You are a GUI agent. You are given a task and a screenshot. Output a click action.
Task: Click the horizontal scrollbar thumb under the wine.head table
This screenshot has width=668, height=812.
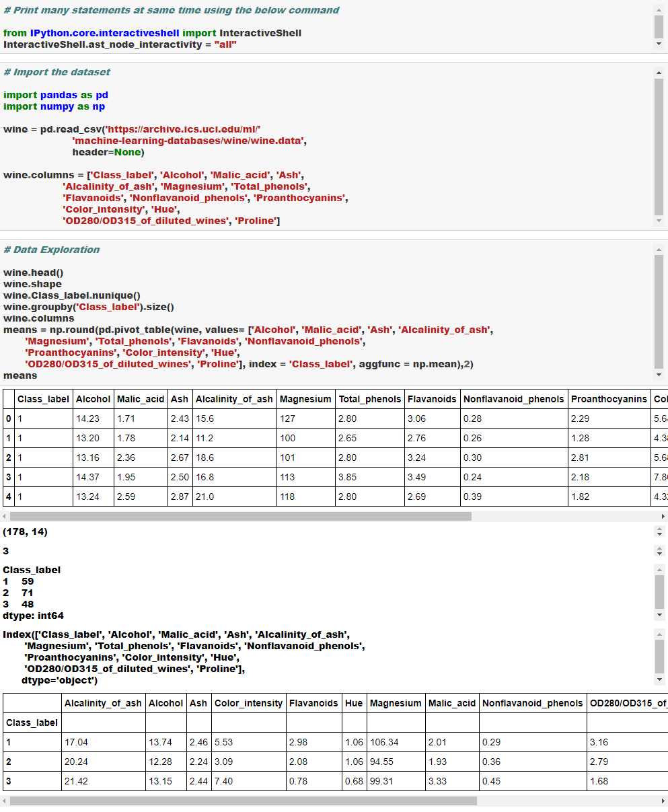(x=241, y=516)
